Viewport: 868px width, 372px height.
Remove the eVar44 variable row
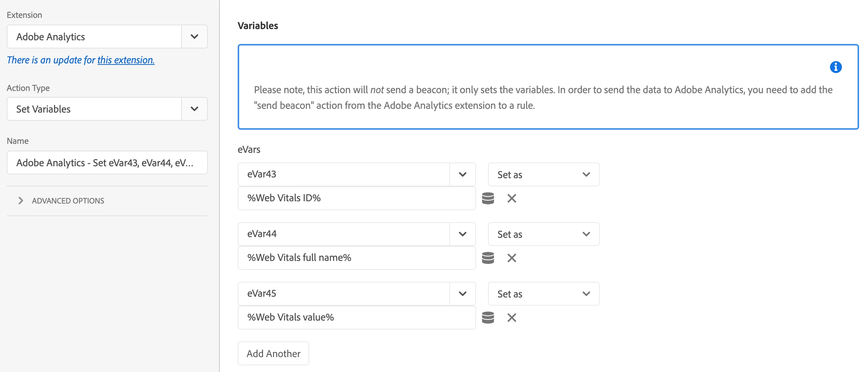tap(511, 258)
